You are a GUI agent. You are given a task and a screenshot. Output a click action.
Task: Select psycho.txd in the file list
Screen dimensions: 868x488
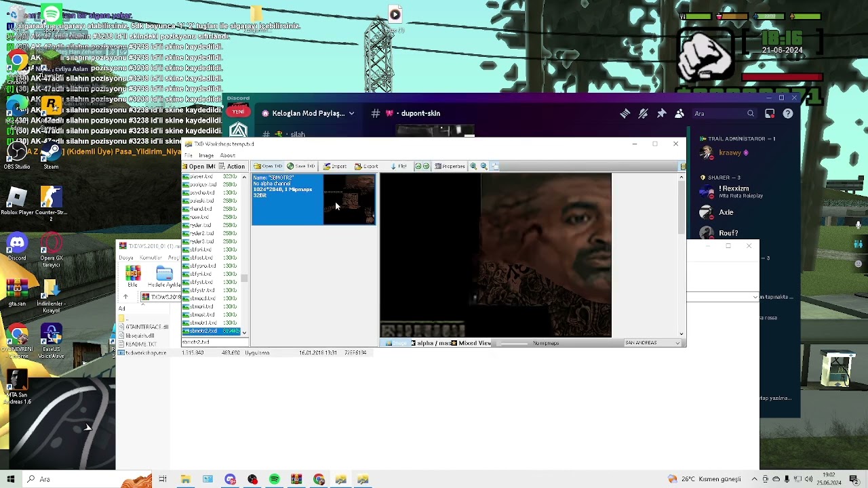click(211, 192)
